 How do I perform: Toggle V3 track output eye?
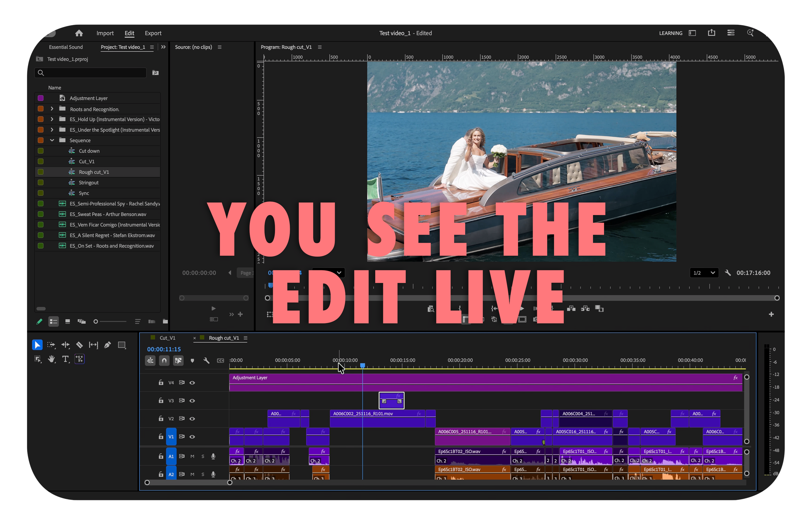192,401
